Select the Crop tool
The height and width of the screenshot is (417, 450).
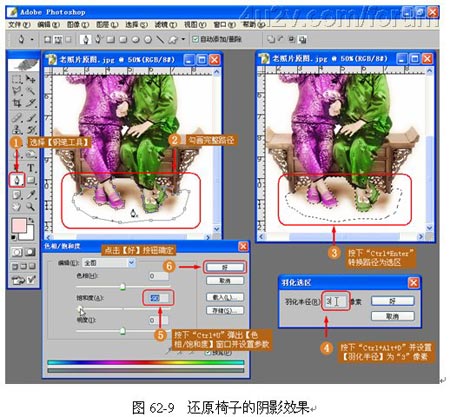pyautogui.click(x=17, y=103)
